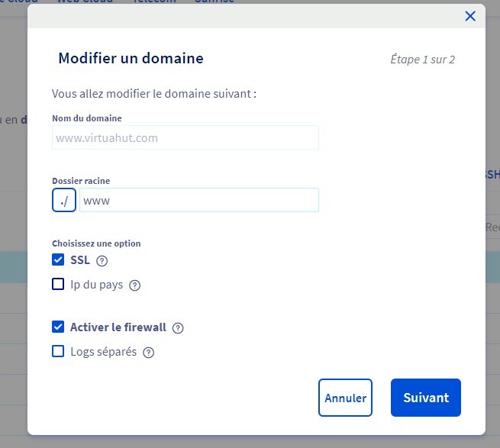The height and width of the screenshot is (448, 500).
Task: Select the Sunrise tab
Action: pyautogui.click(x=215, y=2)
